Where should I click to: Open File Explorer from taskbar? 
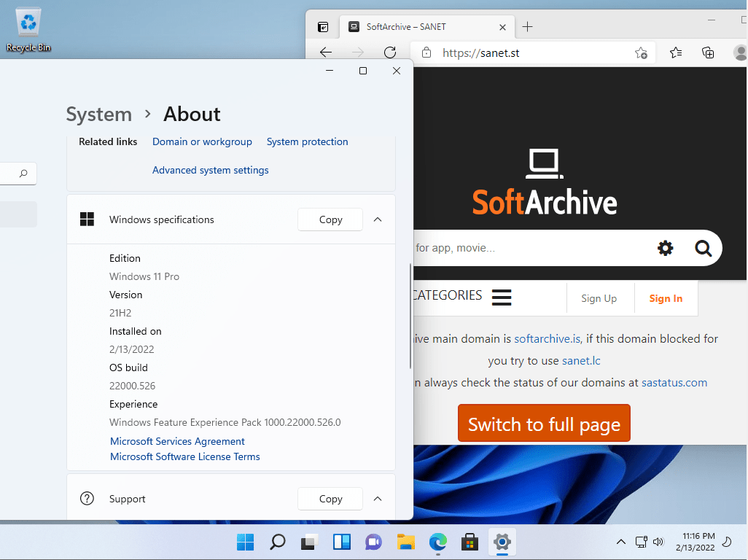[x=406, y=542]
